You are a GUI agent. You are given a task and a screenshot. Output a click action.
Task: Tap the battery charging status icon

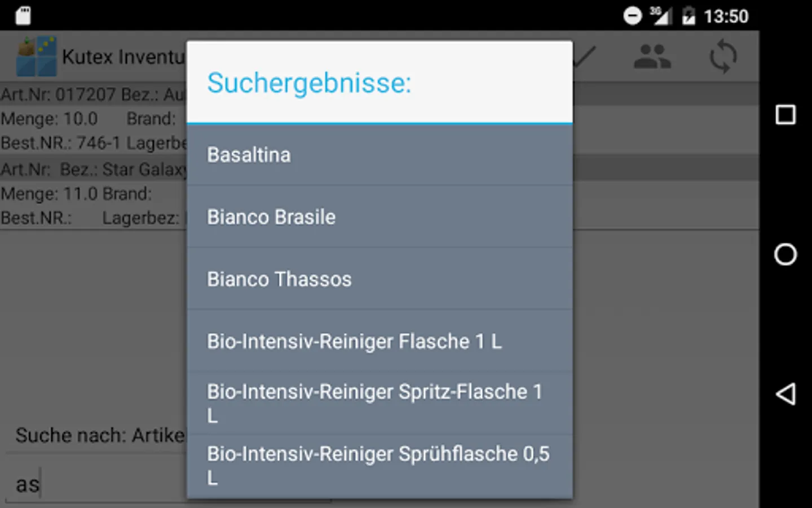pyautogui.click(x=689, y=16)
